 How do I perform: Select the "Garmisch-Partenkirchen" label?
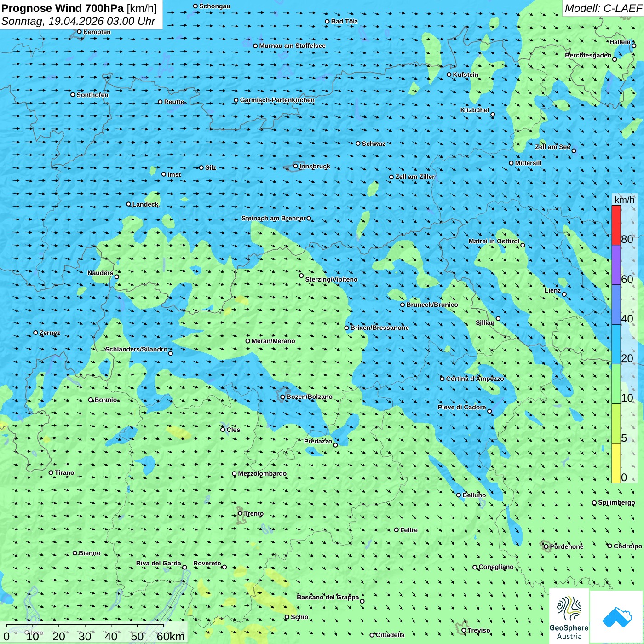point(277,100)
